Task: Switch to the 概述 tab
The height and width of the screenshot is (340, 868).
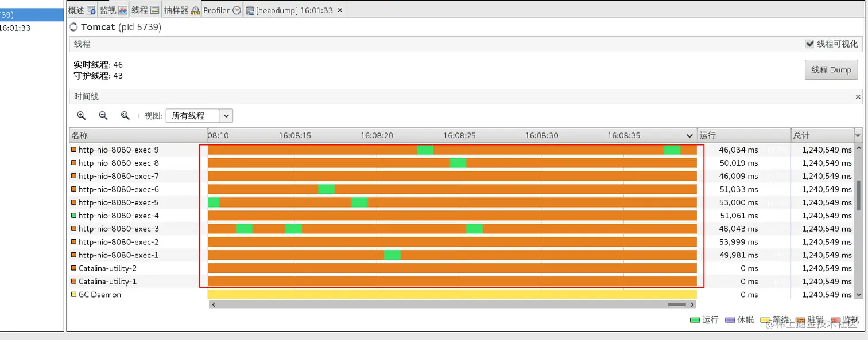Action: pyautogui.click(x=82, y=10)
